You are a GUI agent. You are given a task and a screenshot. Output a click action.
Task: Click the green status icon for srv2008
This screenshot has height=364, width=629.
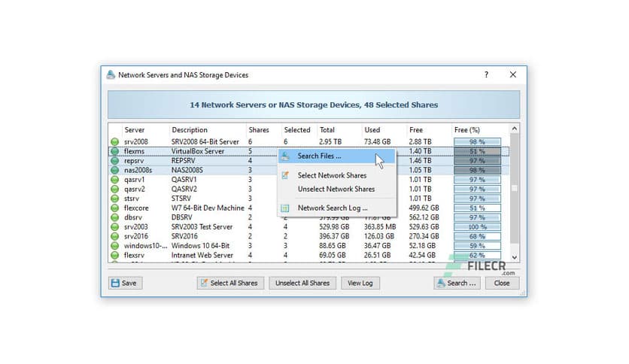click(114, 141)
